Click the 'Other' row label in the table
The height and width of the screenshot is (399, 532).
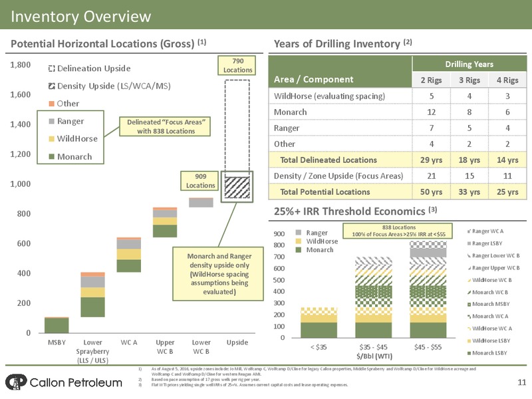tap(285, 144)
